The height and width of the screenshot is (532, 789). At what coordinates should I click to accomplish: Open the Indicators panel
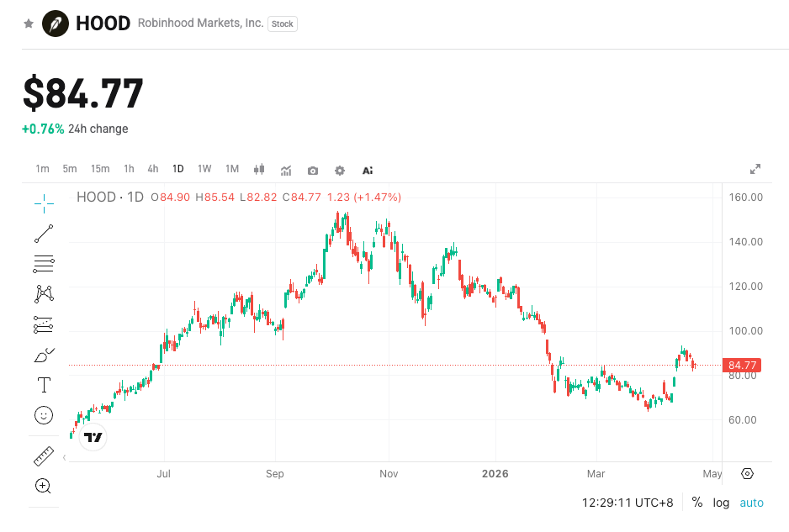click(286, 170)
